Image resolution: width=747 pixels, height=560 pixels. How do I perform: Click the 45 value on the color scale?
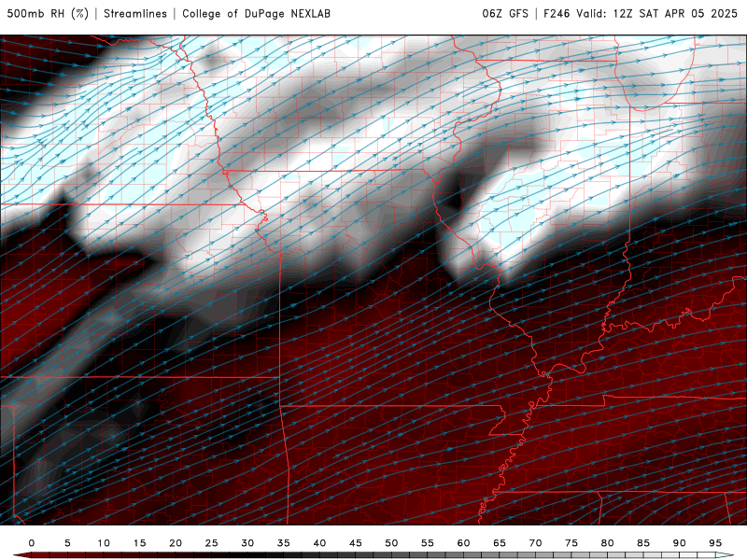(x=356, y=543)
